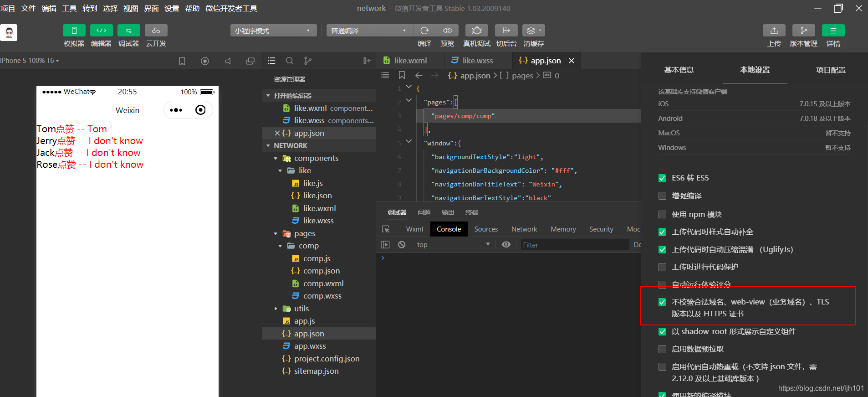
Task: Open the 文件 menu
Action: tap(28, 8)
